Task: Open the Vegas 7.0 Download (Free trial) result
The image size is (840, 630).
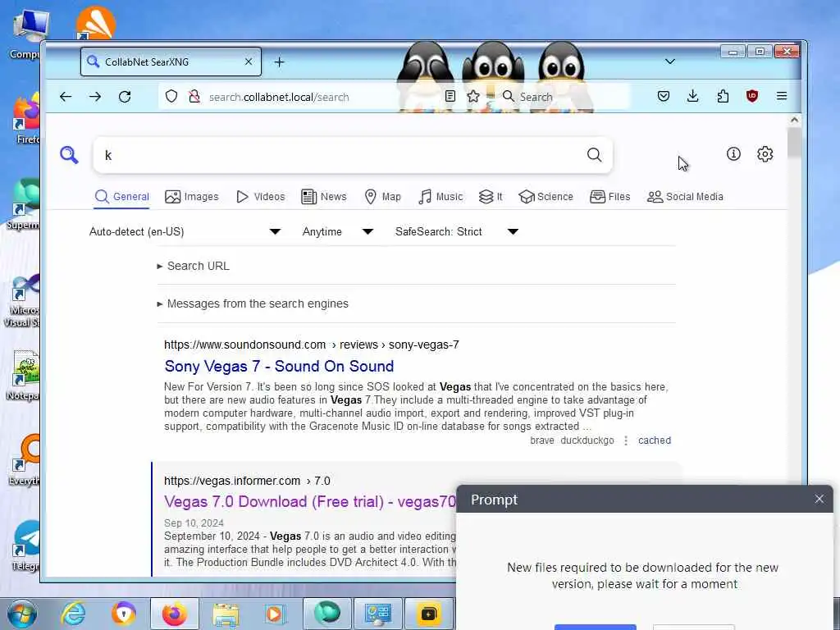Action: pyautogui.click(x=309, y=502)
